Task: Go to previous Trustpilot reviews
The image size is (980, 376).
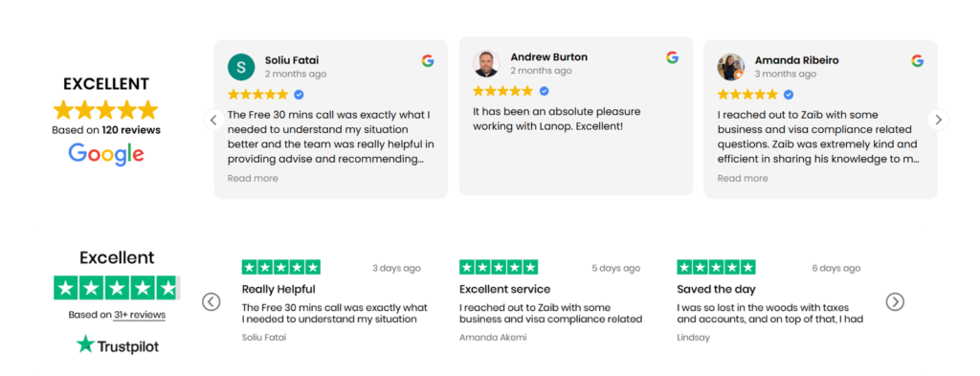Action: [x=212, y=302]
